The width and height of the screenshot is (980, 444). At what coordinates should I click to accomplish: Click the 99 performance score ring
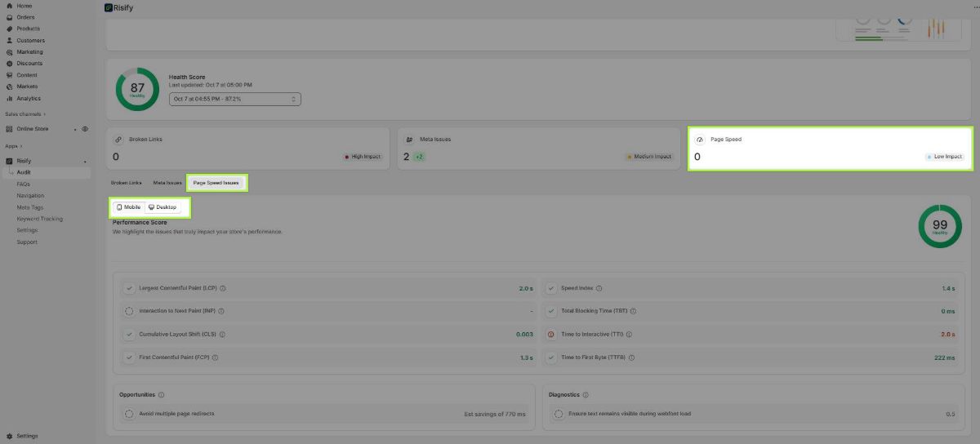coord(939,226)
